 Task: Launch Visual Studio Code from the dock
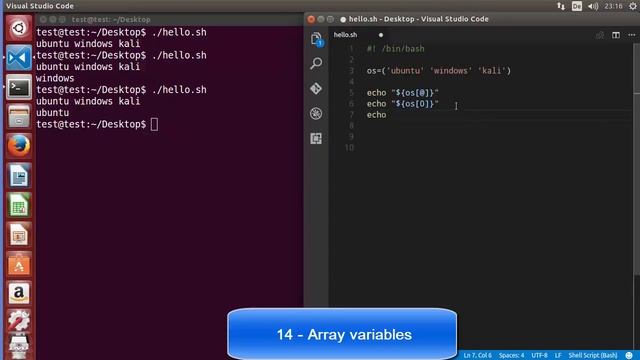click(x=18, y=58)
